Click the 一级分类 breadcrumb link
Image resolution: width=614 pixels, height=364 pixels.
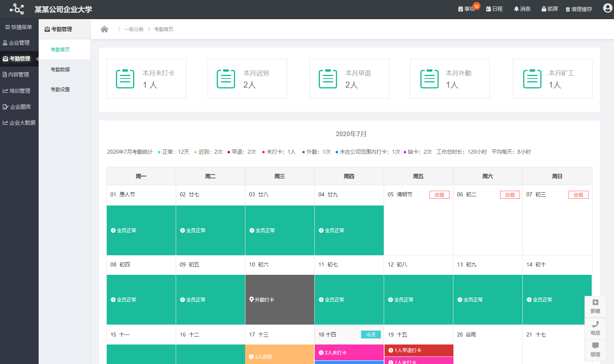click(133, 29)
